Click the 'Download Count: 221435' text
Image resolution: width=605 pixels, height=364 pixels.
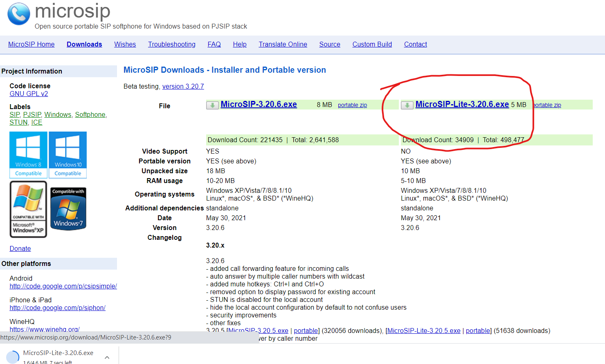point(245,140)
